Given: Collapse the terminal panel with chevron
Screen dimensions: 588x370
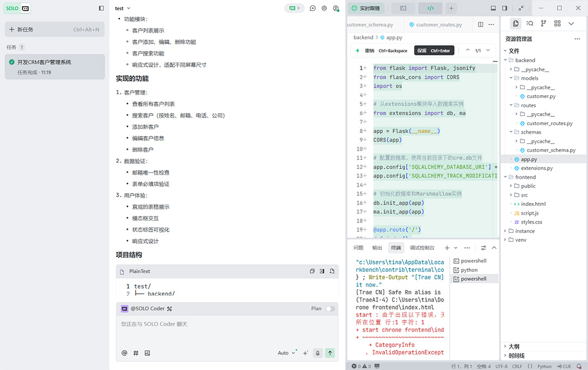Looking at the screenshot, I should pos(494,248).
